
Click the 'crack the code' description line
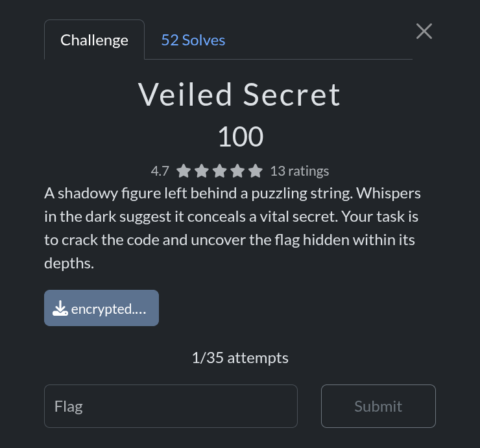coord(229,241)
